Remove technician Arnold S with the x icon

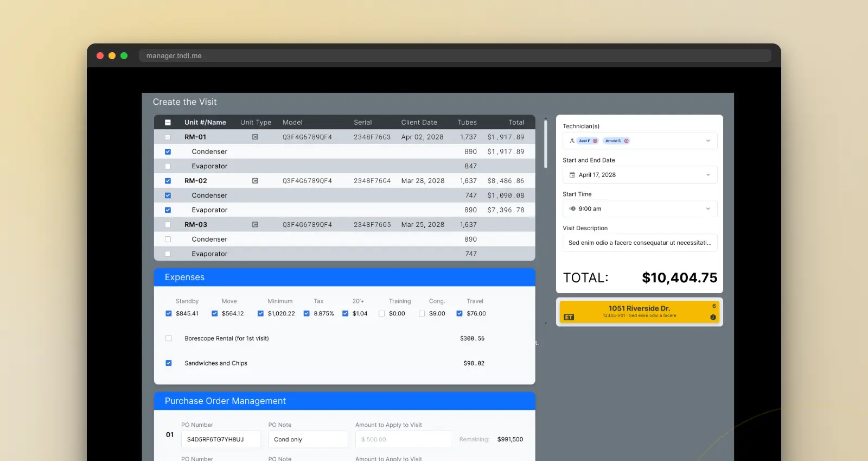point(627,141)
